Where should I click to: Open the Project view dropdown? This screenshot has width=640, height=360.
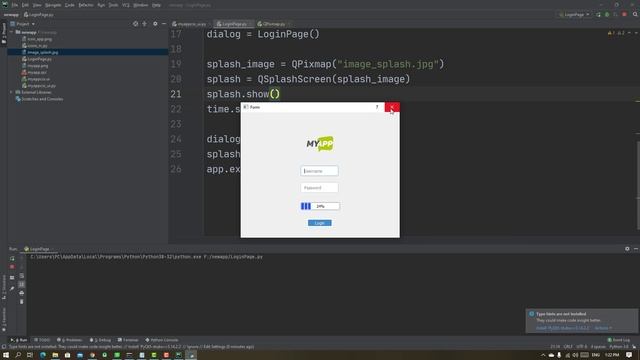(x=23, y=24)
